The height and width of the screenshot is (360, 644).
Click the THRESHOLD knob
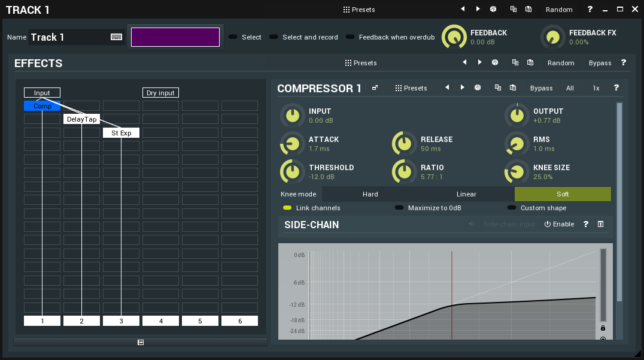(x=293, y=172)
